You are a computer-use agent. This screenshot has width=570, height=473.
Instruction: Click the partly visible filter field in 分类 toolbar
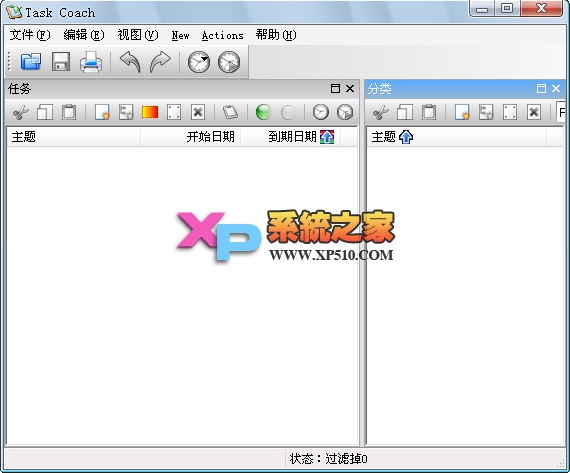pos(561,112)
